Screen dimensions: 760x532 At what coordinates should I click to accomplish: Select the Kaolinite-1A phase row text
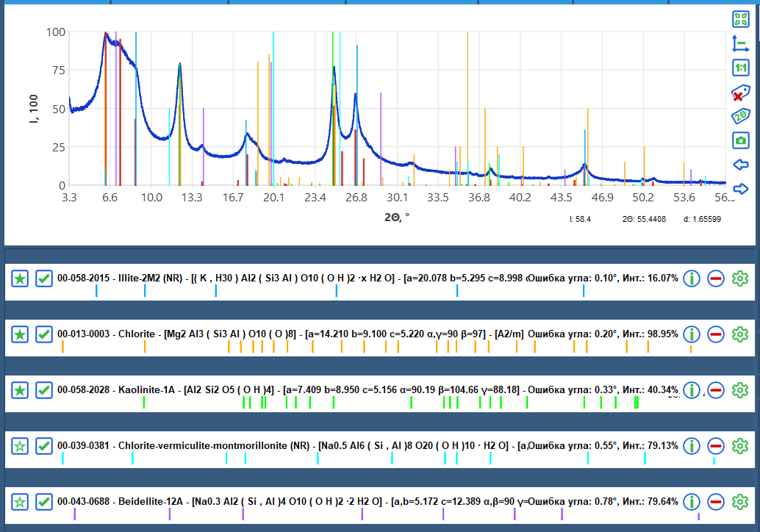pos(294,389)
